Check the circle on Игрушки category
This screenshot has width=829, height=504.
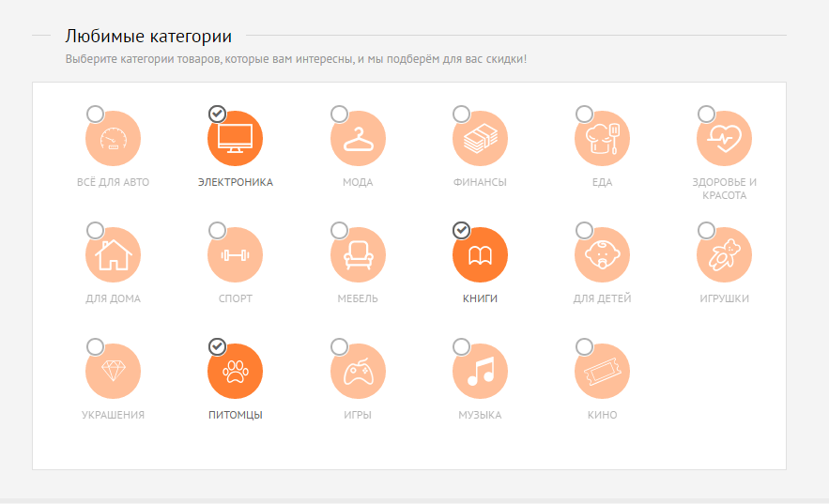[706, 230]
